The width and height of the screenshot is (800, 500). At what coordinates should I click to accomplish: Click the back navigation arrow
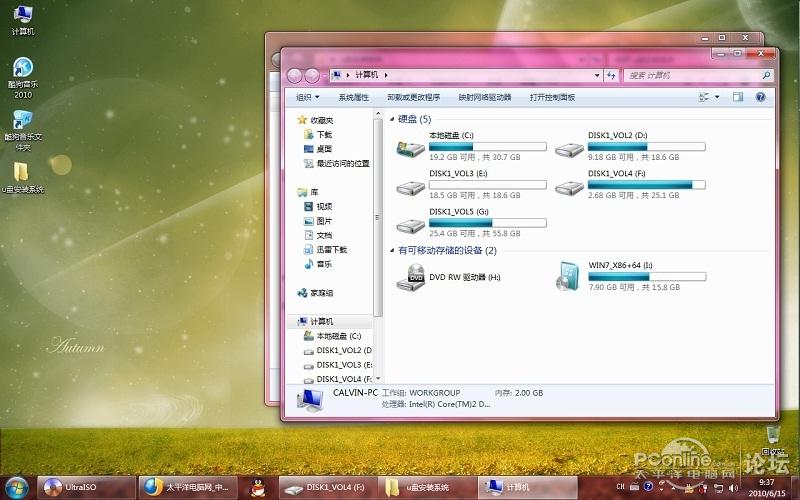point(295,75)
